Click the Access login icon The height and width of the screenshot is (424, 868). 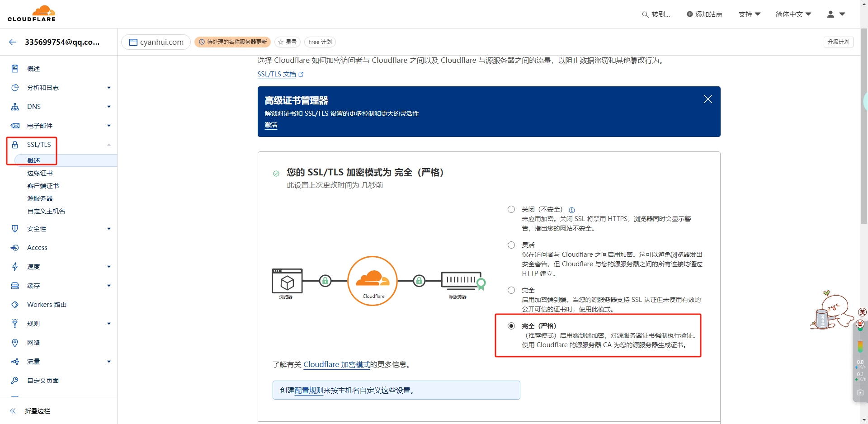point(15,248)
